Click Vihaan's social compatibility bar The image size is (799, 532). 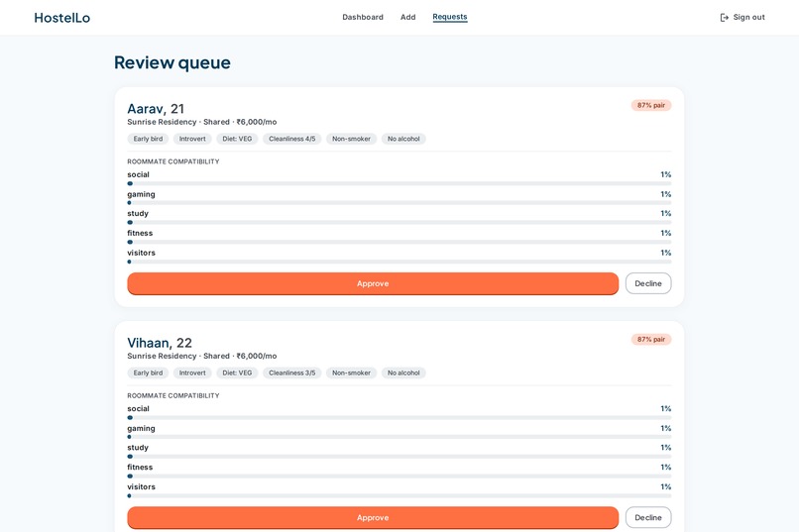tap(399, 417)
